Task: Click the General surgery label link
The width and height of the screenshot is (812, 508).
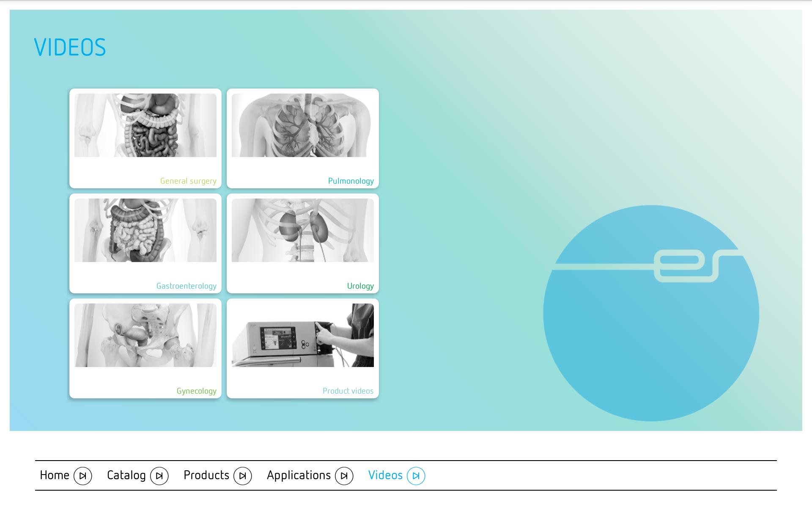Action: tap(188, 181)
